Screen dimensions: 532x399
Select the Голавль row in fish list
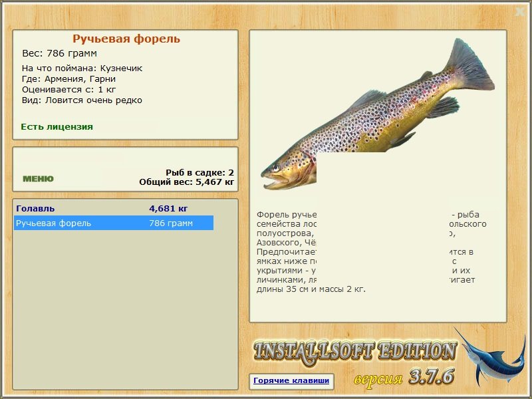(x=114, y=208)
